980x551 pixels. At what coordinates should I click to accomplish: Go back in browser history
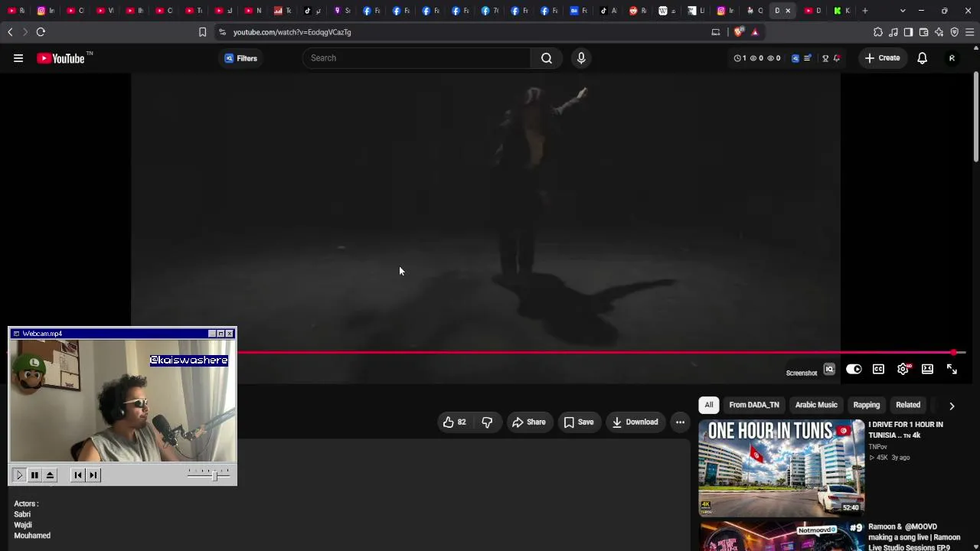point(10,32)
